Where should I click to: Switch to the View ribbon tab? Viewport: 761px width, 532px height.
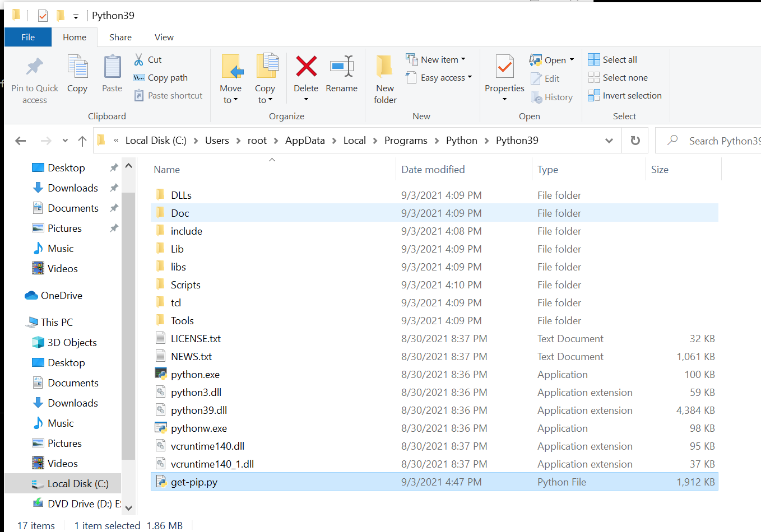(164, 38)
